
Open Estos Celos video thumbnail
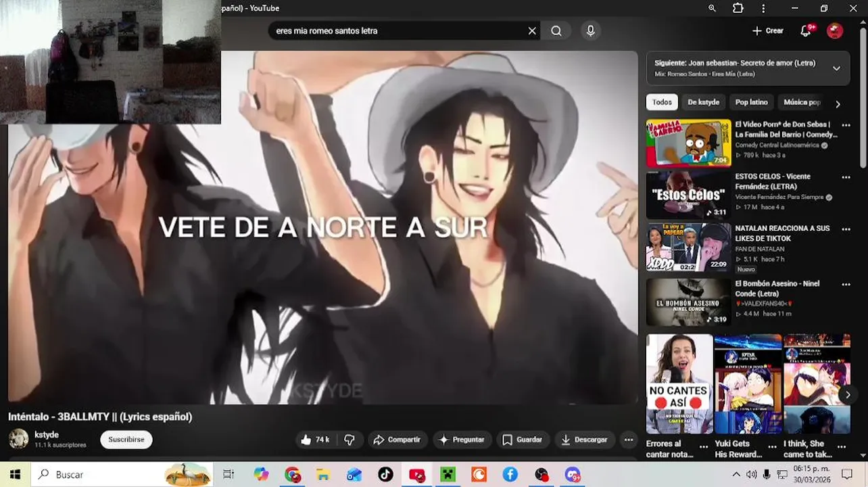[688, 195]
